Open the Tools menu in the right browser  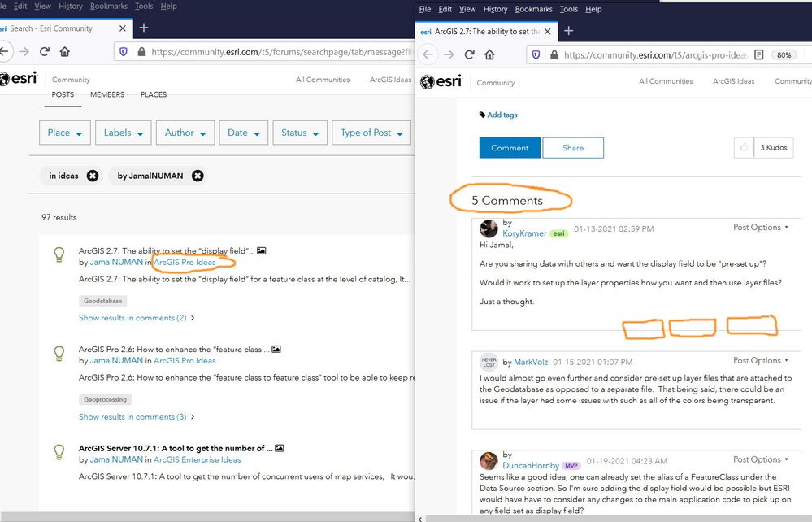569,9
